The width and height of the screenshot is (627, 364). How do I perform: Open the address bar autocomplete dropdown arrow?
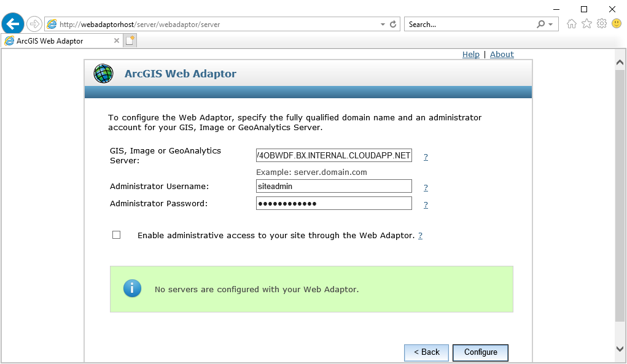click(x=383, y=25)
